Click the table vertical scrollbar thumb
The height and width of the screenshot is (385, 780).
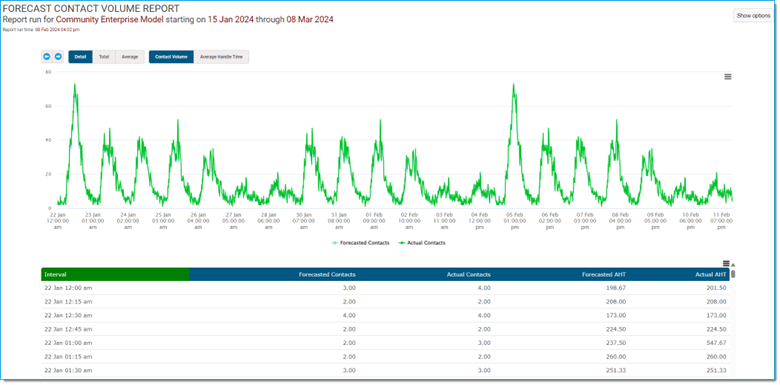click(733, 274)
